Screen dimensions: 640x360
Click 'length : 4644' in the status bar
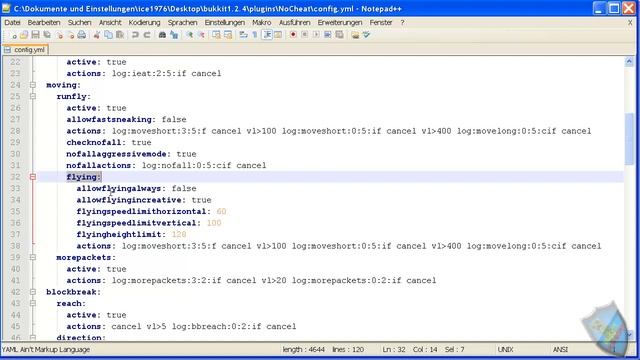(x=303, y=350)
